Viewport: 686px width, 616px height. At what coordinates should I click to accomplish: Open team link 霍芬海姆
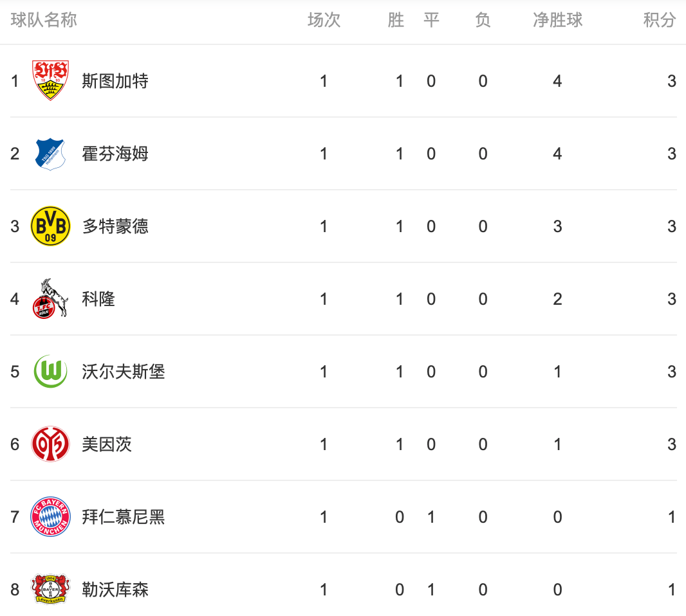click(x=115, y=154)
